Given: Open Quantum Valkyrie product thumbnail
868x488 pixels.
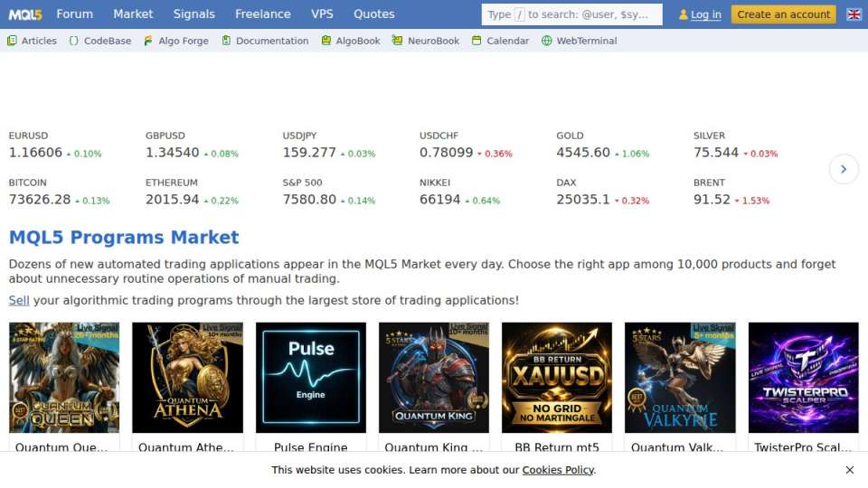Looking at the screenshot, I should tap(680, 378).
